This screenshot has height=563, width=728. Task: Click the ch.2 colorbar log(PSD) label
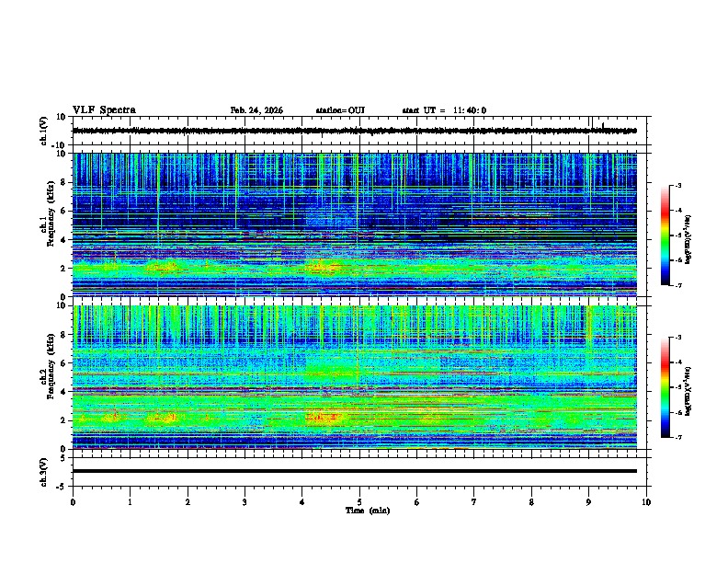point(688,391)
